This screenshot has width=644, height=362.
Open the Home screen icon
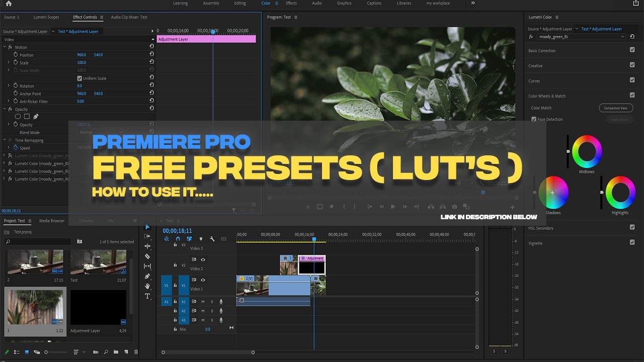click(x=8, y=4)
